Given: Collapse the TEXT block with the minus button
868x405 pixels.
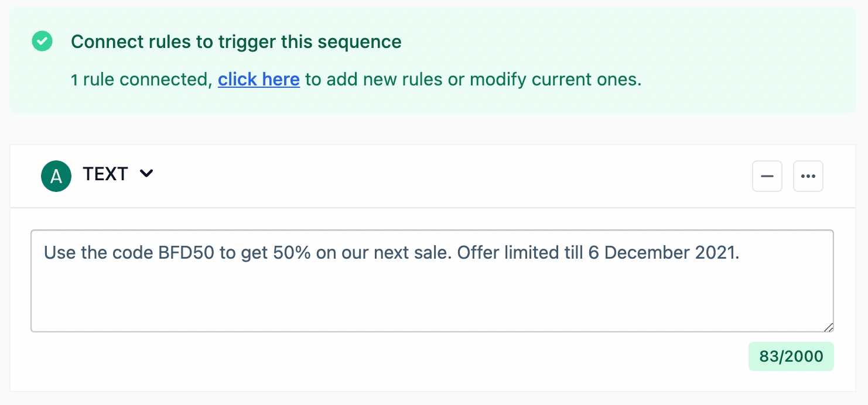Looking at the screenshot, I should point(767,176).
